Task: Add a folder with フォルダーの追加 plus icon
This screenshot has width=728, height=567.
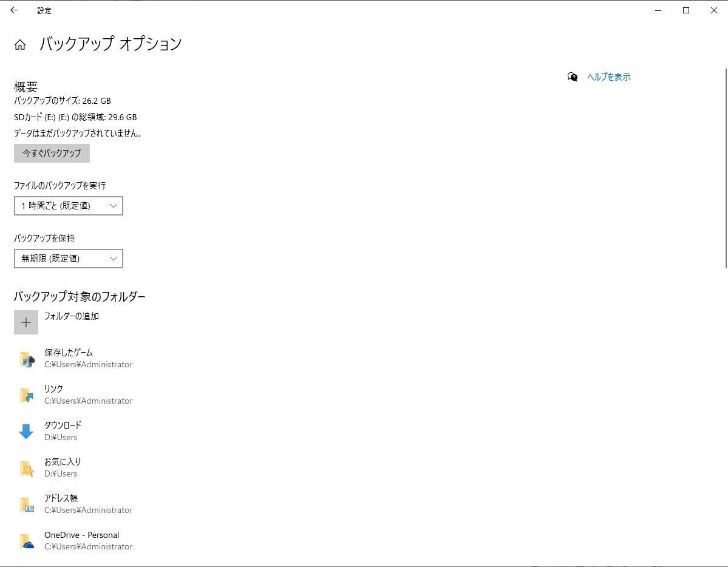Action: (26, 322)
